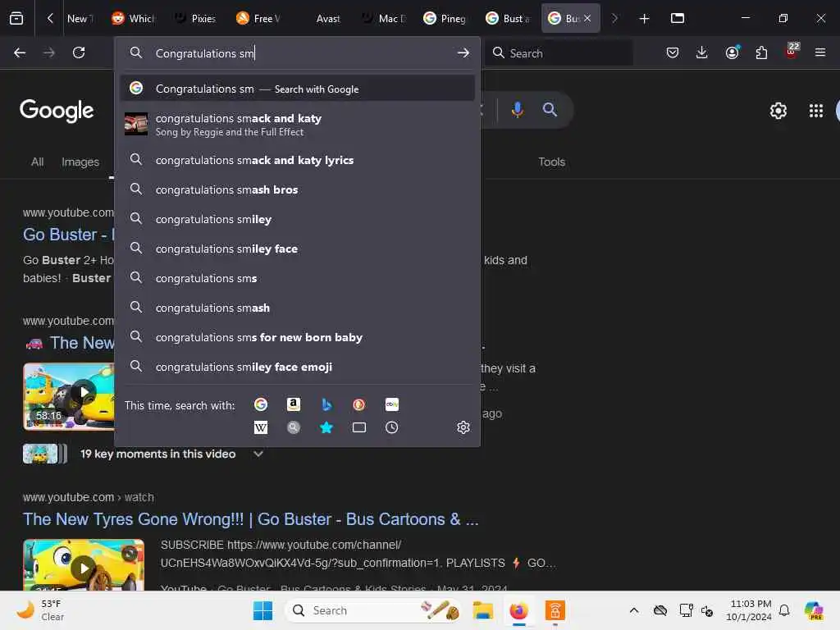This screenshot has width=840, height=630.
Task: Open the Google apps grid
Action: [x=816, y=111]
